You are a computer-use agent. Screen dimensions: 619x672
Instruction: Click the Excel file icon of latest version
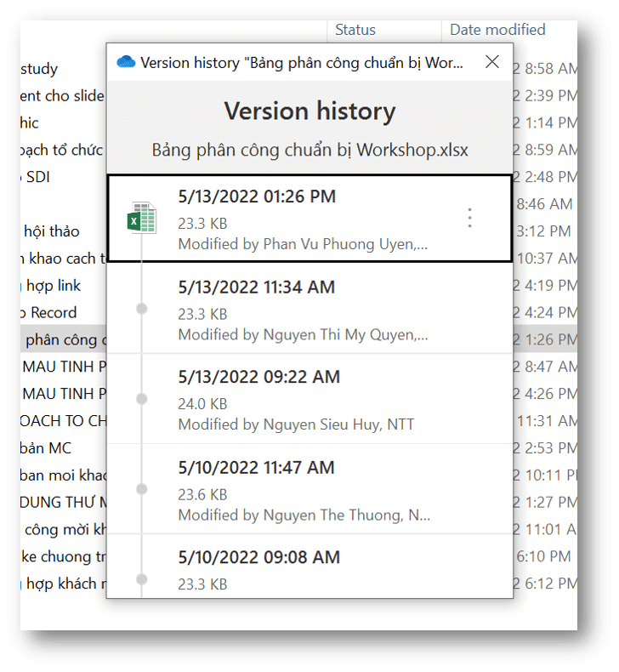click(x=141, y=218)
